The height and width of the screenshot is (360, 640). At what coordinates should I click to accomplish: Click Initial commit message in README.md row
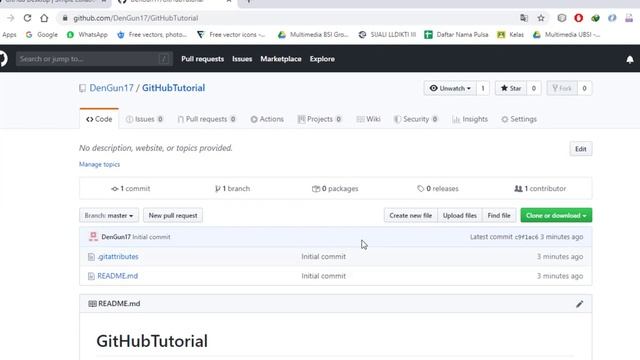click(324, 276)
